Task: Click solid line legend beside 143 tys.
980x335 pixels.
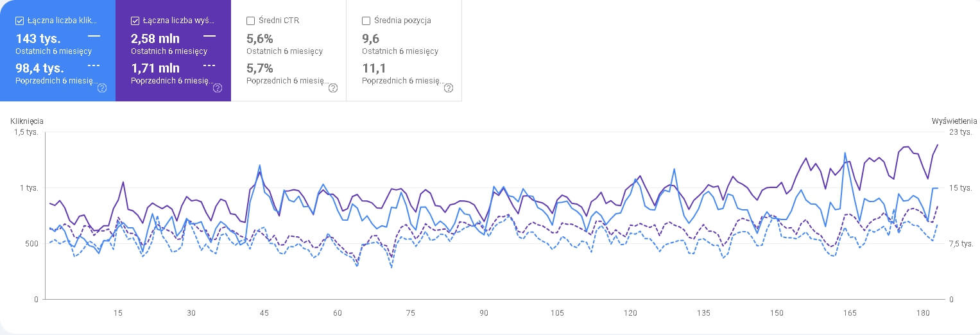Action: [94, 36]
